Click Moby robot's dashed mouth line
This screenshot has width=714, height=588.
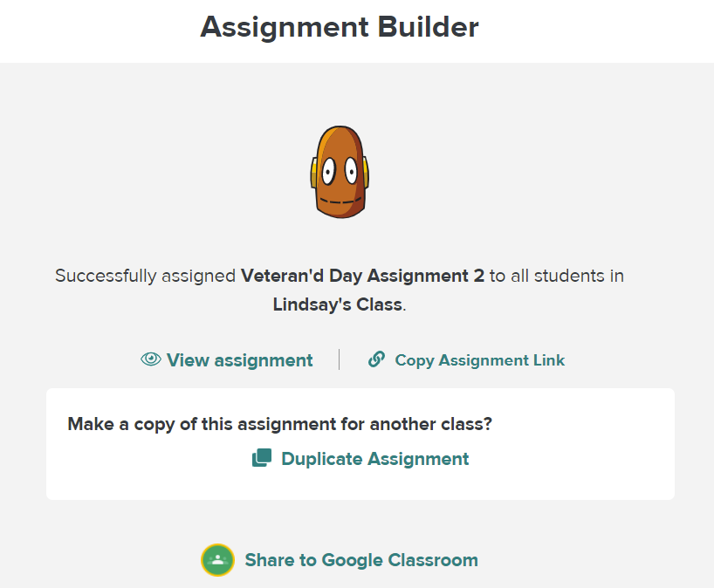340,202
